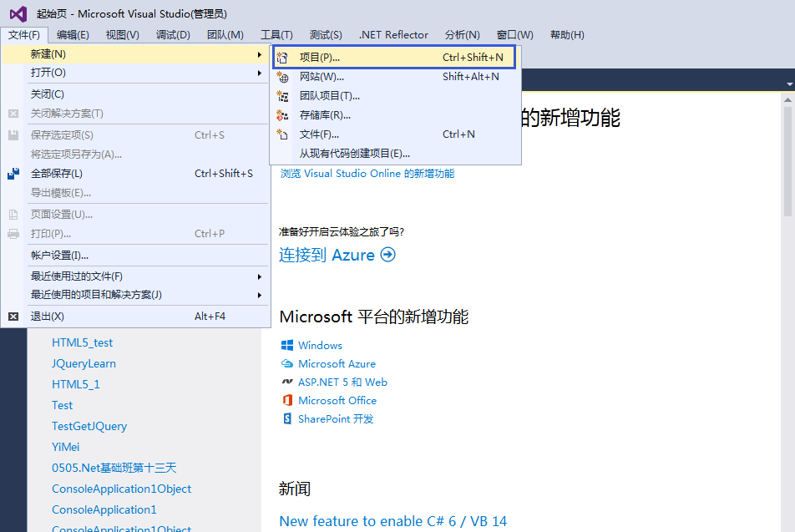Expand 最近使用的项目和解决方案(J) submenu arrow
The width and height of the screenshot is (795, 532).
click(x=260, y=295)
